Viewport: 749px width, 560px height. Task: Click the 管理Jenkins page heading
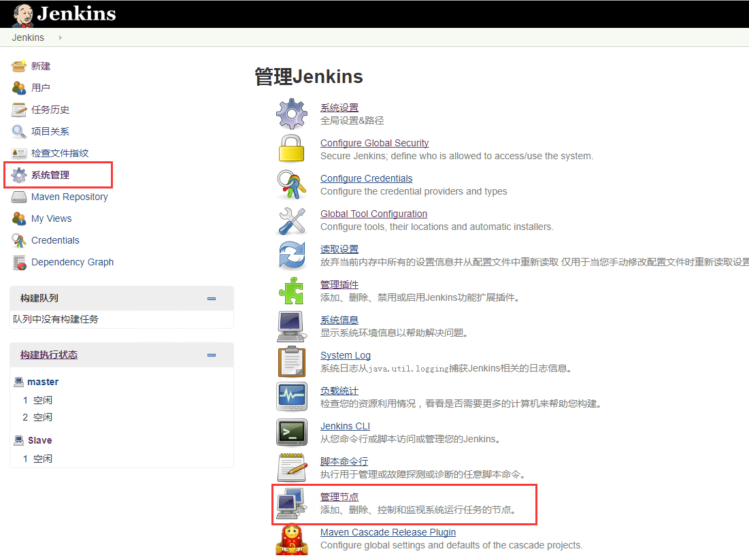[x=309, y=76]
